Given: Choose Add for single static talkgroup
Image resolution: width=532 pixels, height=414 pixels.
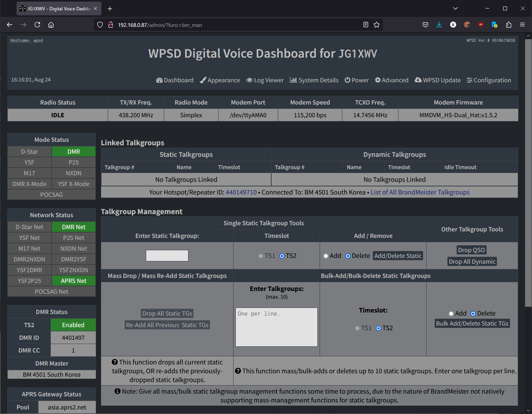Looking at the screenshot, I should (326, 256).
